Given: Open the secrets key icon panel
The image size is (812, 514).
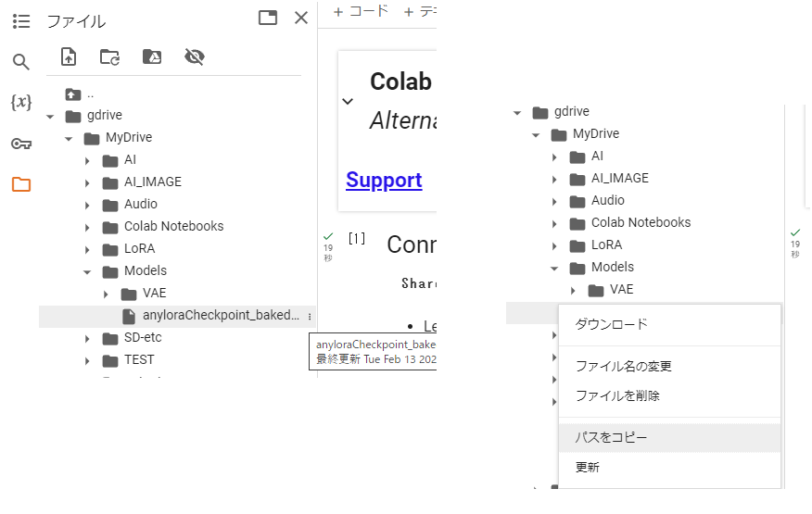Looking at the screenshot, I should 21,144.
